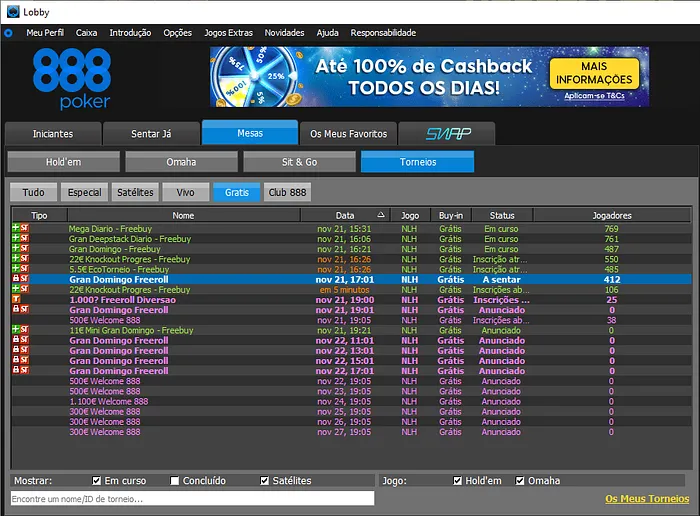Click the plus icon on the 'em 5 minutos' Knockout row
The height and width of the screenshot is (516, 700).
(x=16, y=289)
